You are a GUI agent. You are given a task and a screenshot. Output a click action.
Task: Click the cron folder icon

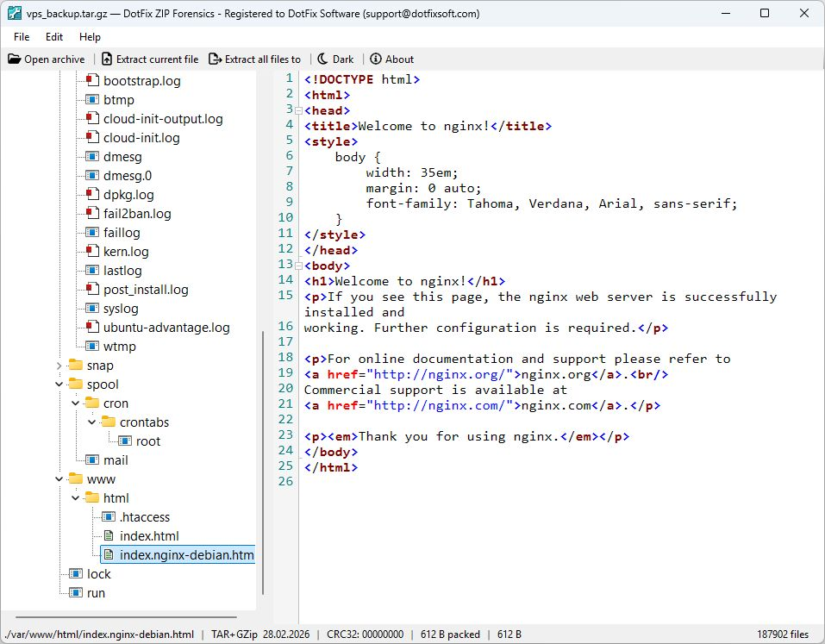point(92,403)
